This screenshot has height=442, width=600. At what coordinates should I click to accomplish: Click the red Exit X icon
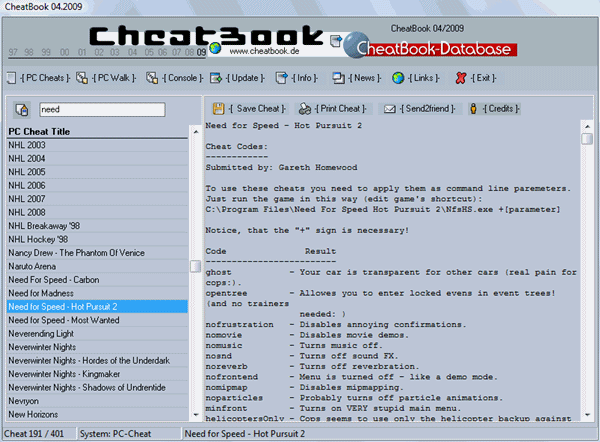[x=461, y=78]
